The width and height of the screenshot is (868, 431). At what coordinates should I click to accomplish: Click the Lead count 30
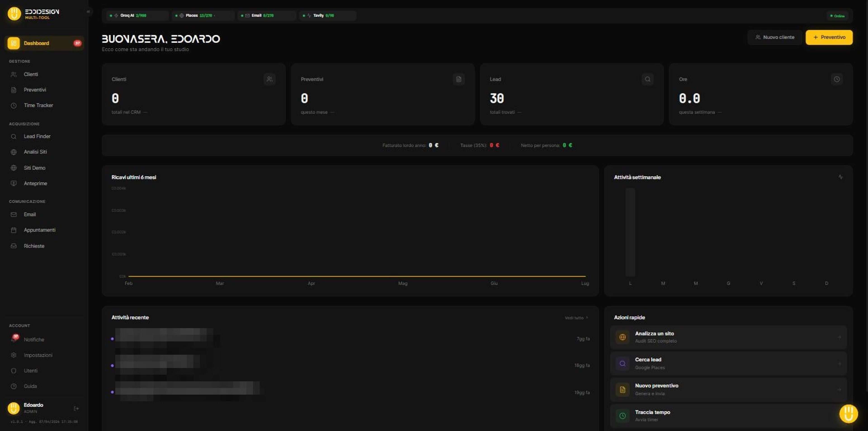pyautogui.click(x=497, y=98)
